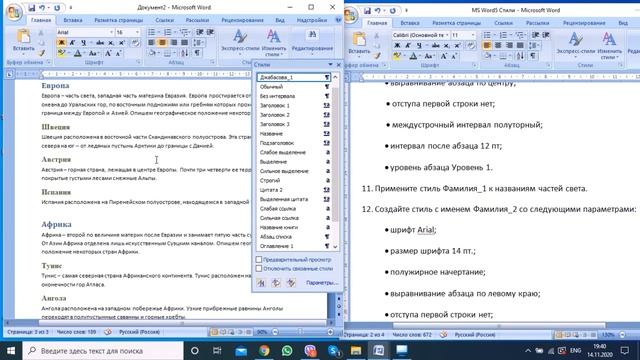
Task: Undo the last action in the left Word window
Action: coord(42,8)
